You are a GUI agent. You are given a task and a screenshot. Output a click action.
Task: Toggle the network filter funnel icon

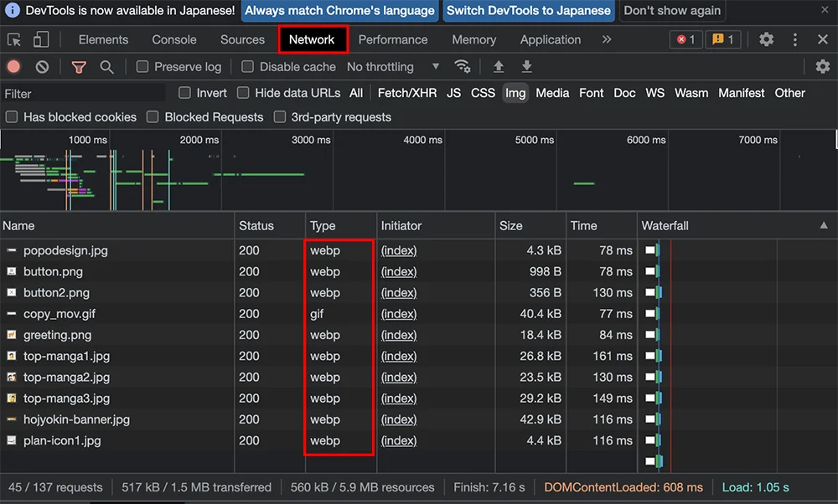pos(79,67)
